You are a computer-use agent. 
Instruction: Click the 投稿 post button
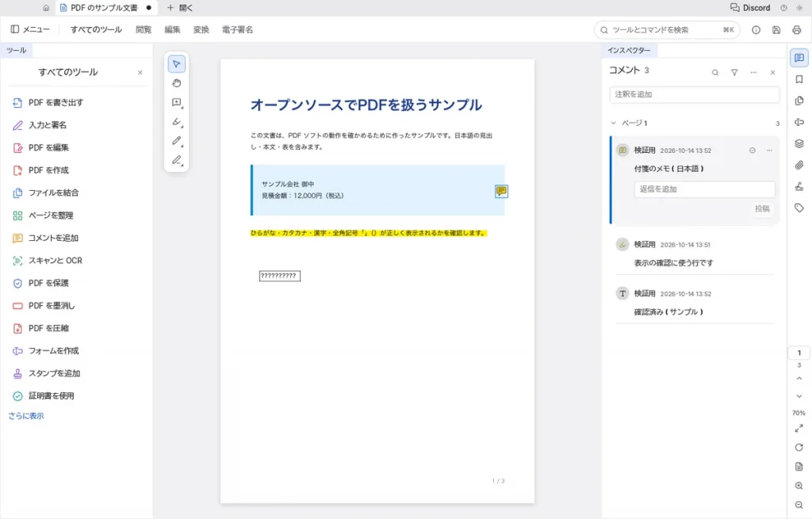tap(762, 208)
